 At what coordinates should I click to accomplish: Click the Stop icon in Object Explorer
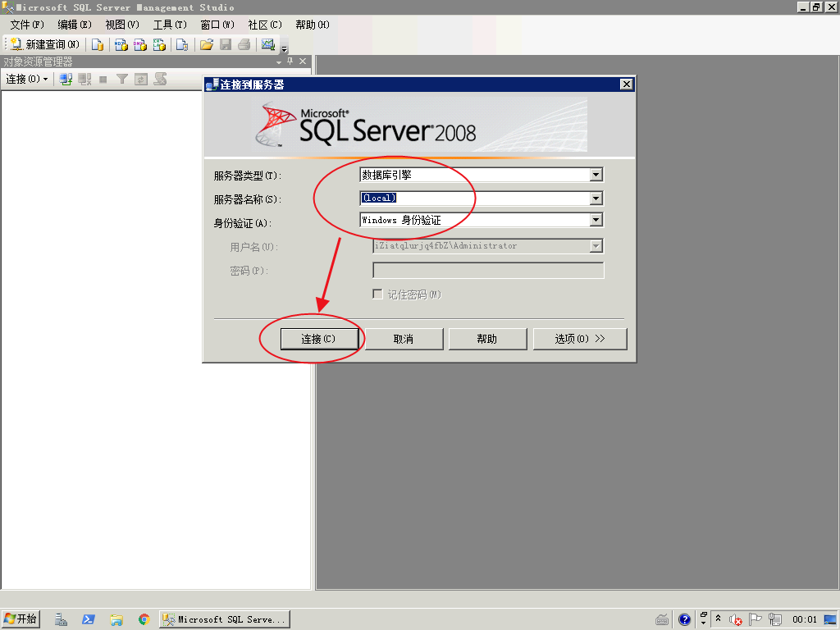pos(103,80)
